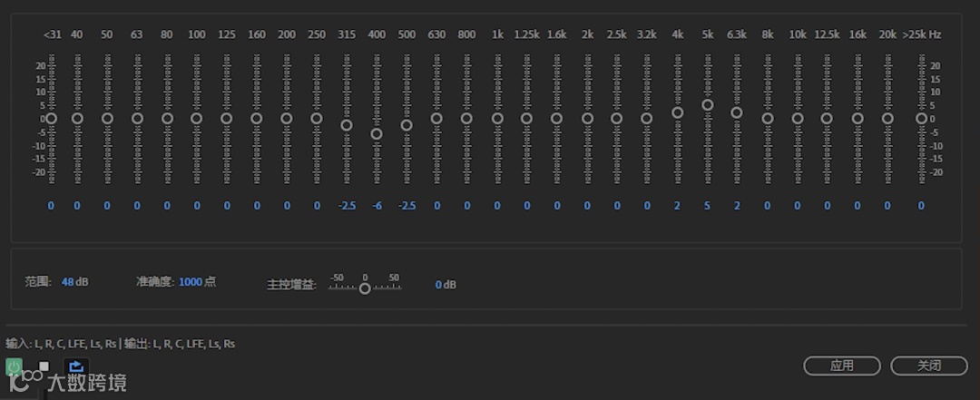Viewport: 980px width, 400px height.
Task: Click the 20k band slider knob
Action: pos(887,118)
